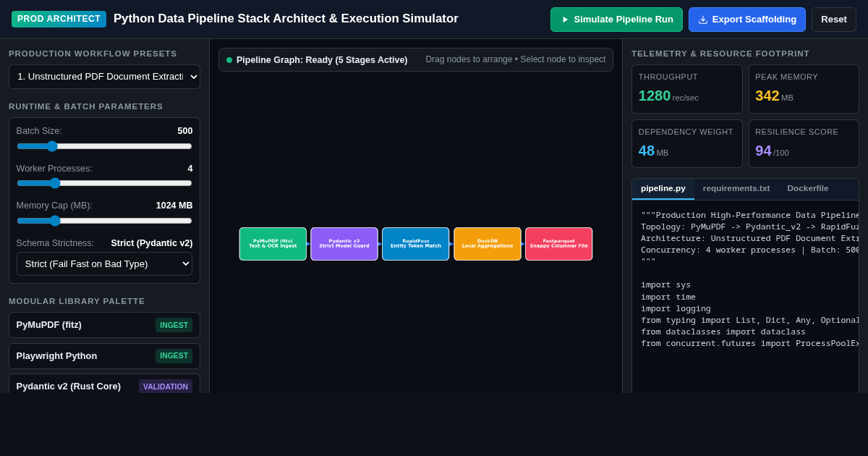Click the 'import sys' code line
The height and width of the screenshot is (456, 868).
pyautogui.click(x=665, y=284)
